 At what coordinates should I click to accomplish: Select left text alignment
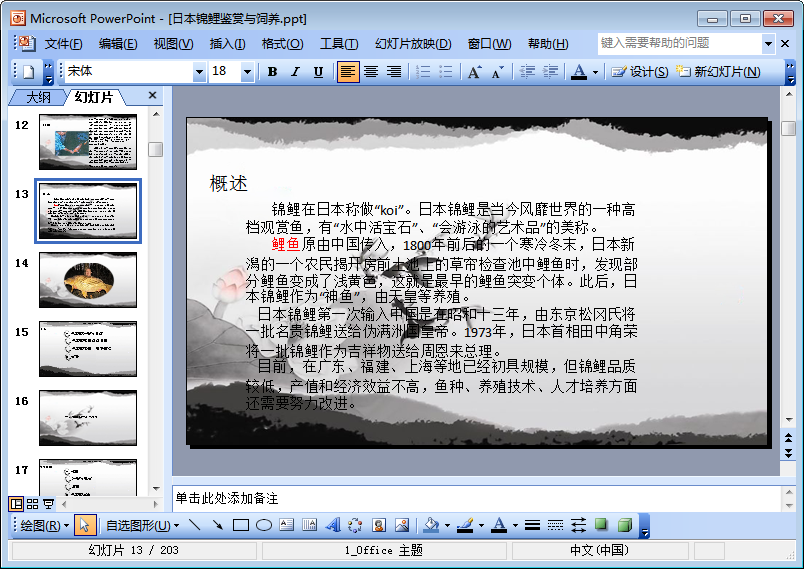point(348,72)
